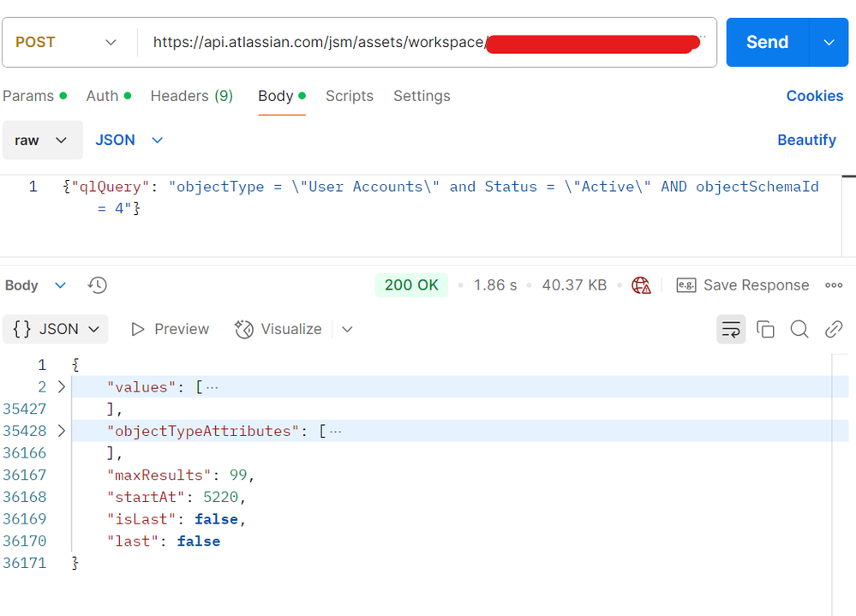Open the Send button arrow dropdown

click(829, 42)
